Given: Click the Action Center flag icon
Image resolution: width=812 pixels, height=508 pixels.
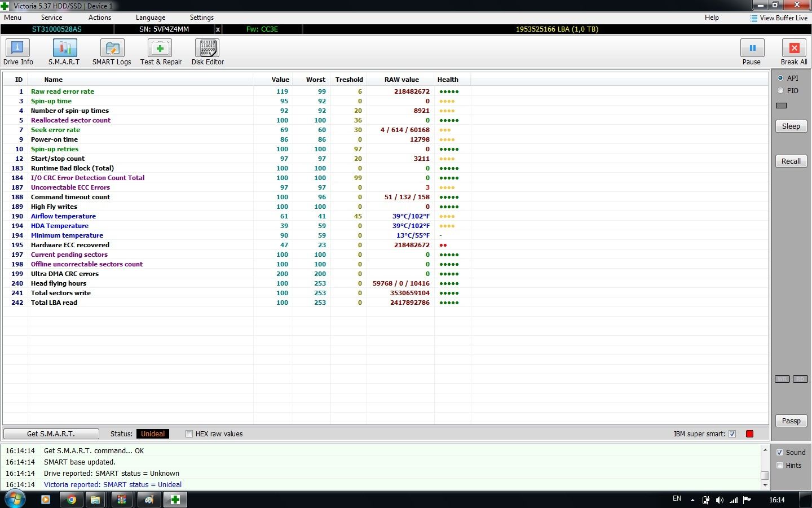Looking at the screenshot, I should (747, 500).
